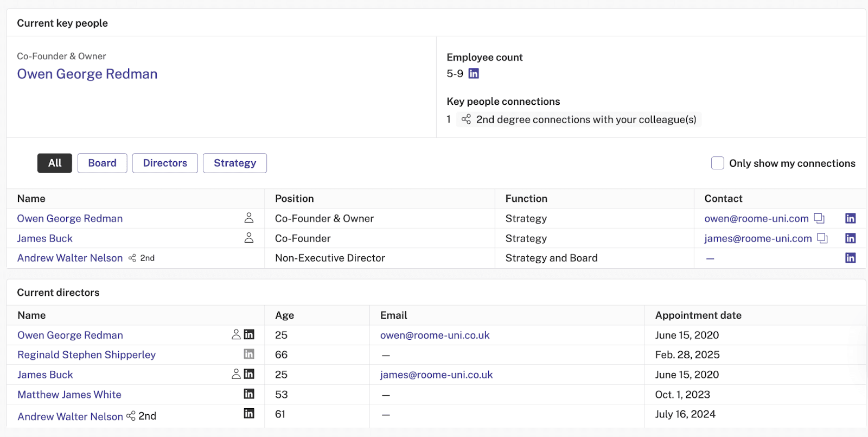This screenshot has height=437, width=868.
Task: Email james@roome-uni.com link
Action: [758, 238]
